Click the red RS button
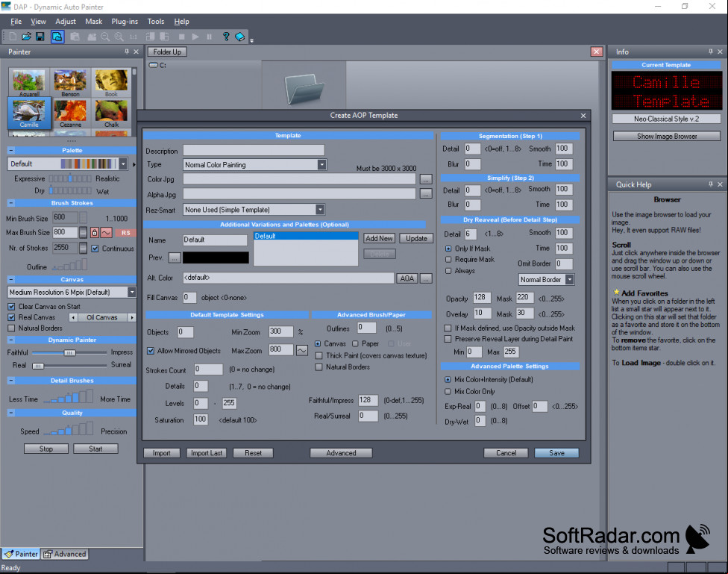 126,233
